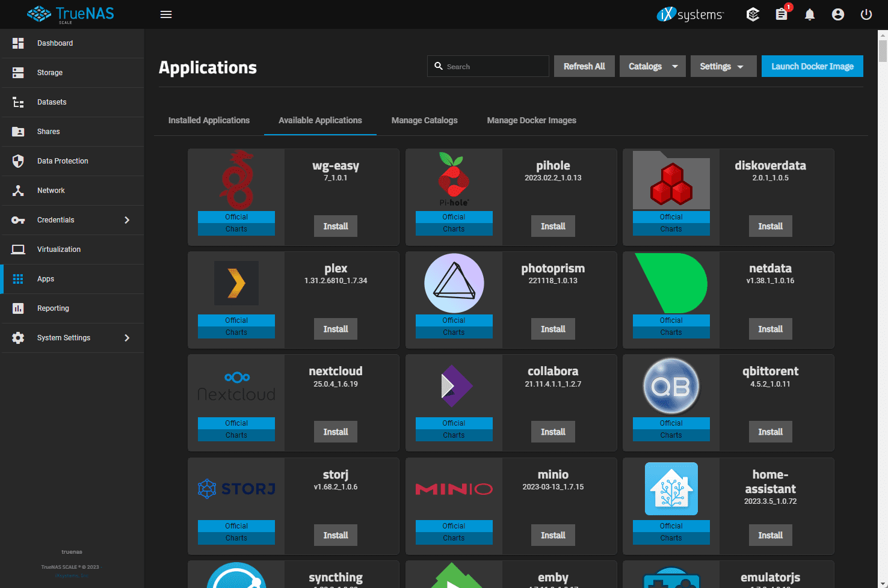Open the Manage Catalogs tab
The height and width of the screenshot is (588, 888).
(425, 120)
